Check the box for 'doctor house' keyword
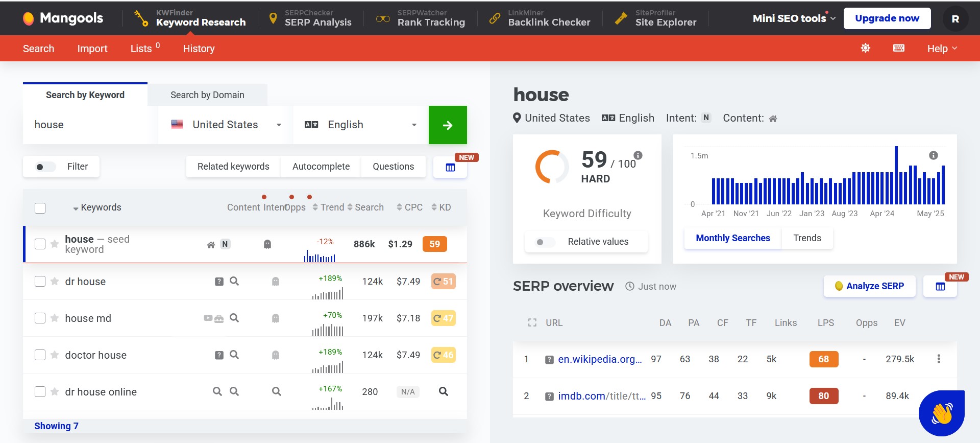The width and height of the screenshot is (980, 443). tap(40, 355)
